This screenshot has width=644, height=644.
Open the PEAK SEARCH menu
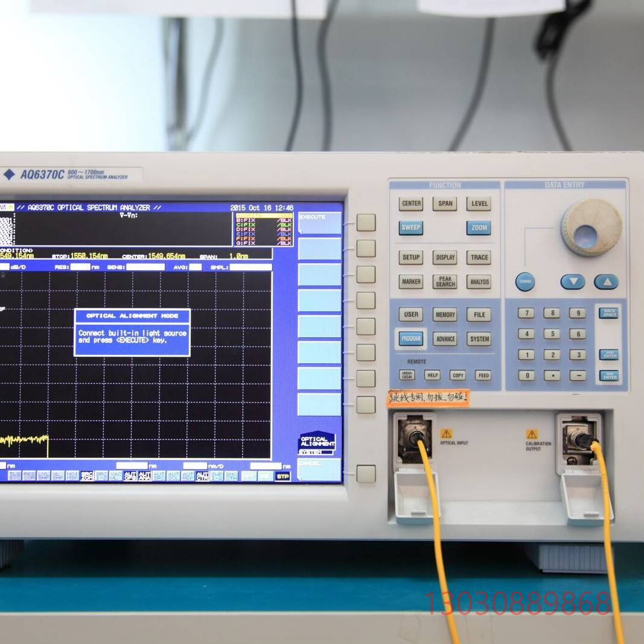click(x=445, y=282)
